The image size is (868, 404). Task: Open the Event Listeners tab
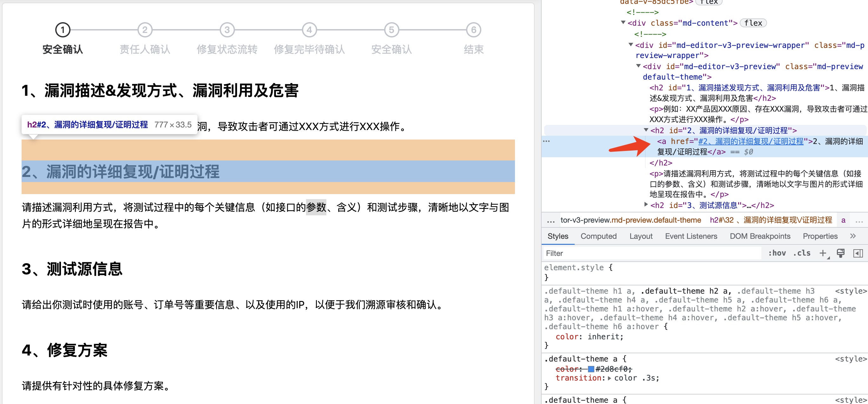691,236
